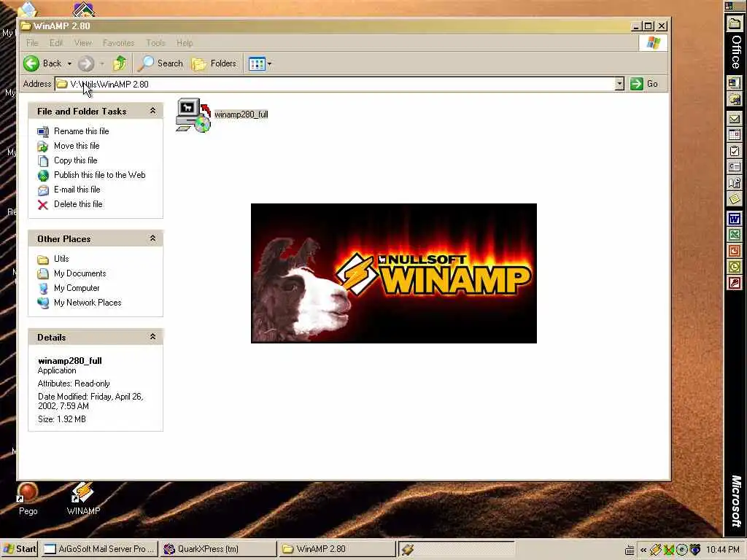
Task: Open the Help menu
Action: click(x=185, y=43)
